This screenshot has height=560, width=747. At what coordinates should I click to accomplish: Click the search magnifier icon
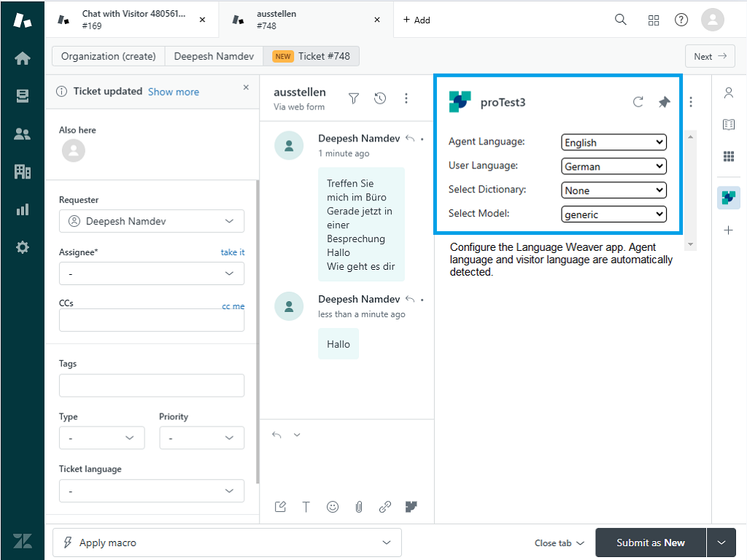(x=620, y=20)
